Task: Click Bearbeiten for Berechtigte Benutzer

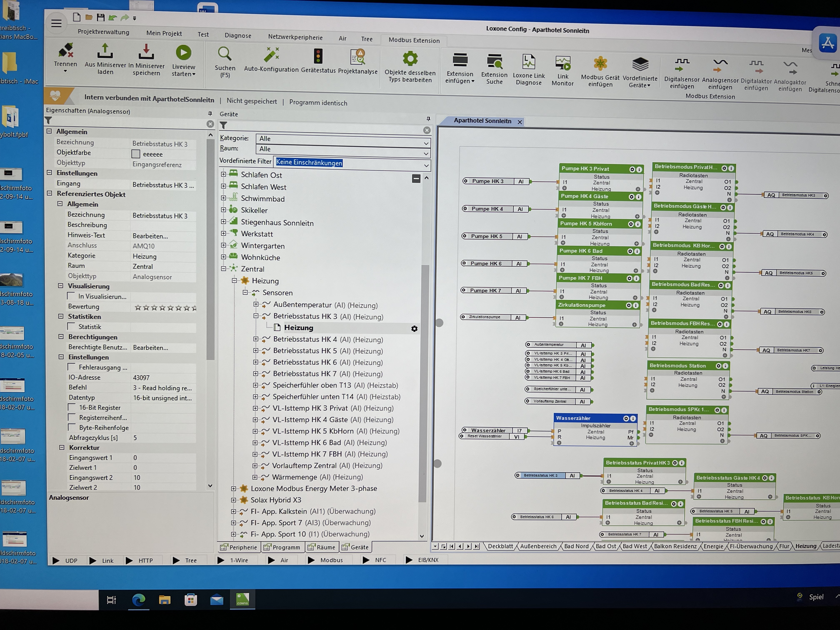Action: 150,347
